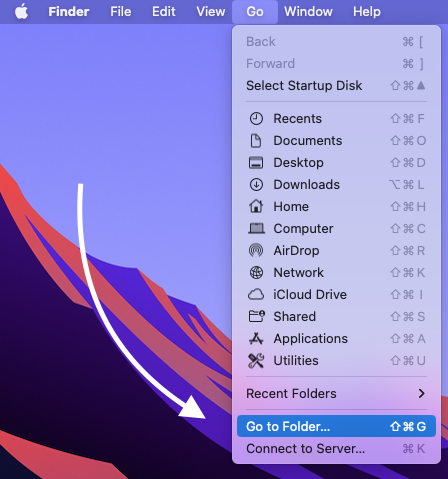Viewport: 448px width, 479px height.
Task: Click the Utilities tools icon
Action: pos(256,361)
